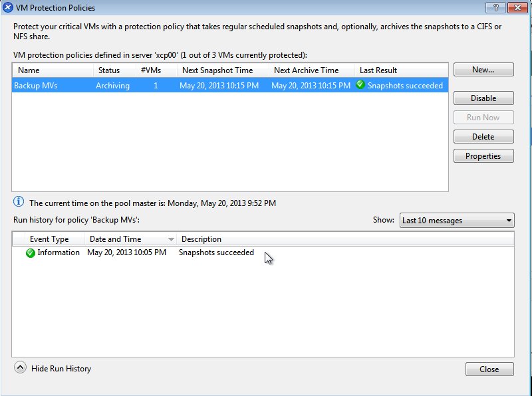This screenshot has height=396, width=532.
Task: Sort policies by Status column header
Action: pyautogui.click(x=114, y=70)
